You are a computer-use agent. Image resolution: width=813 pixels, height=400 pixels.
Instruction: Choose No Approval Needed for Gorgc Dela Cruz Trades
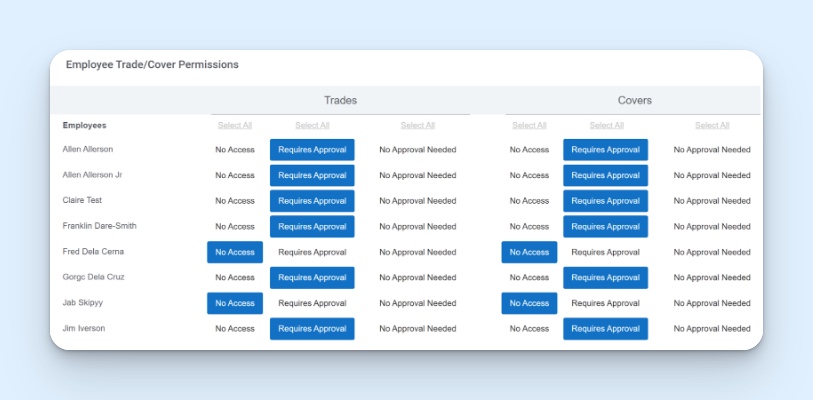417,278
